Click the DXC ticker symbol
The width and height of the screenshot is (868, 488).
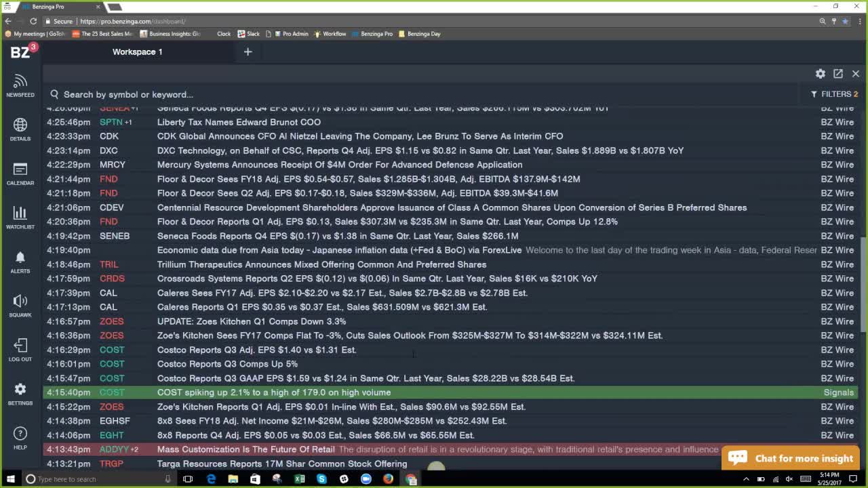click(108, 150)
